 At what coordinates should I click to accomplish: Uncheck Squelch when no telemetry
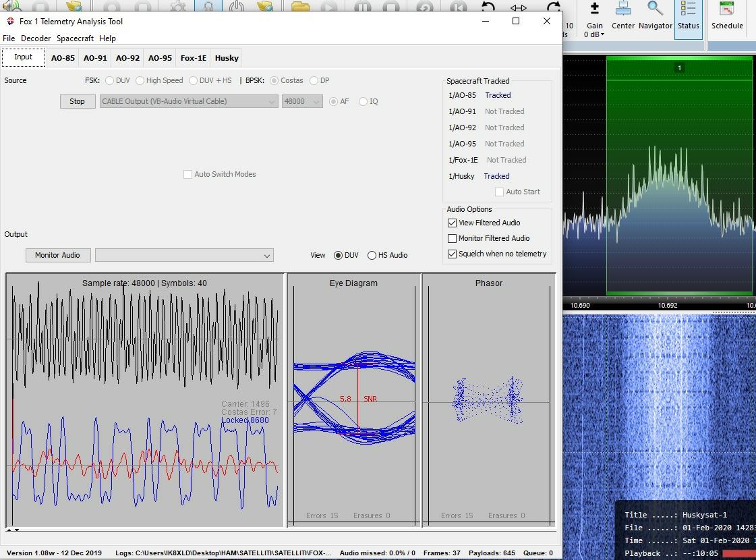point(453,254)
